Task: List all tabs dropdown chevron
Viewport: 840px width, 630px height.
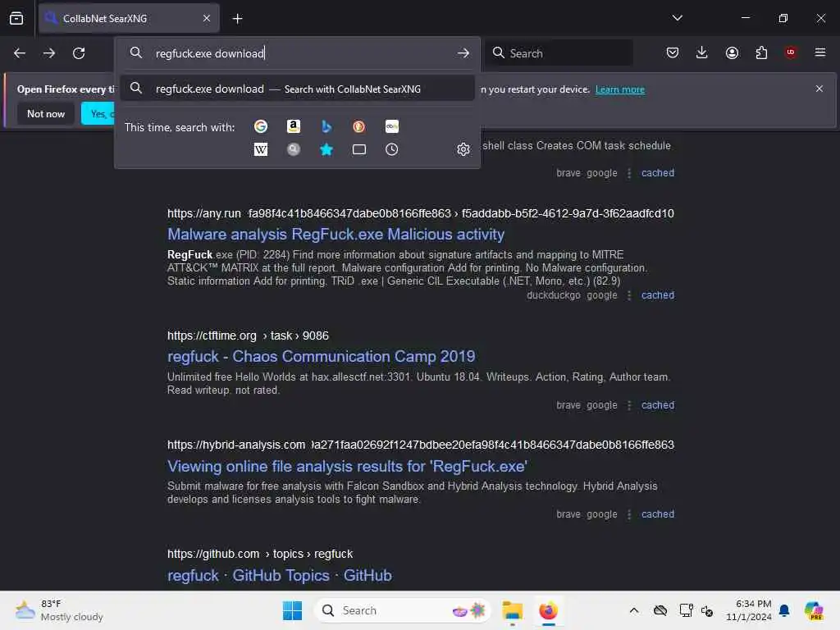Action: tap(678, 18)
